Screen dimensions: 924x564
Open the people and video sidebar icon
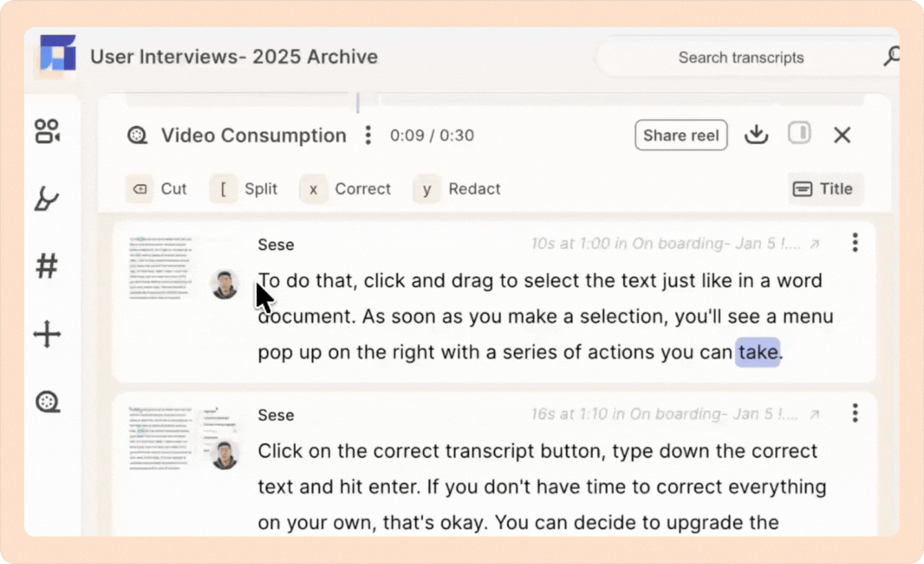click(47, 131)
